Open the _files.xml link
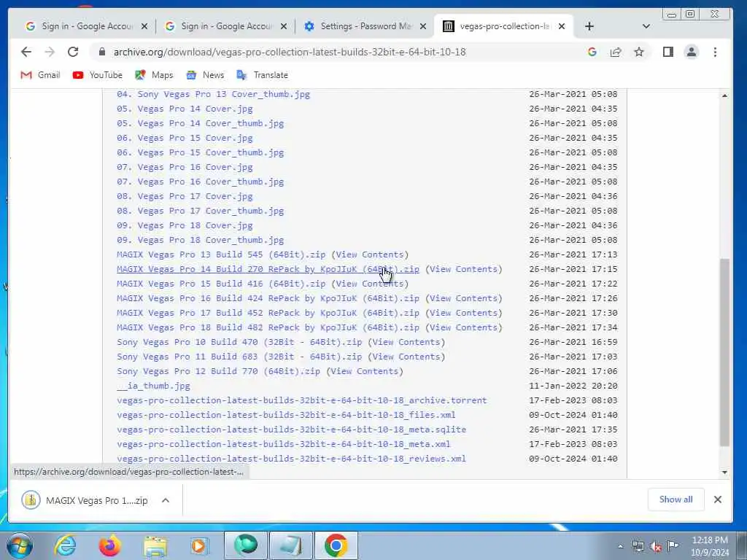 coord(286,415)
